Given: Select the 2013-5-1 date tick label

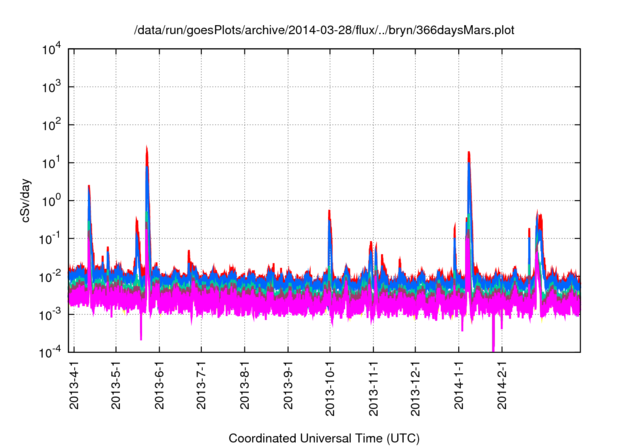Looking at the screenshot, I should pos(116,384).
